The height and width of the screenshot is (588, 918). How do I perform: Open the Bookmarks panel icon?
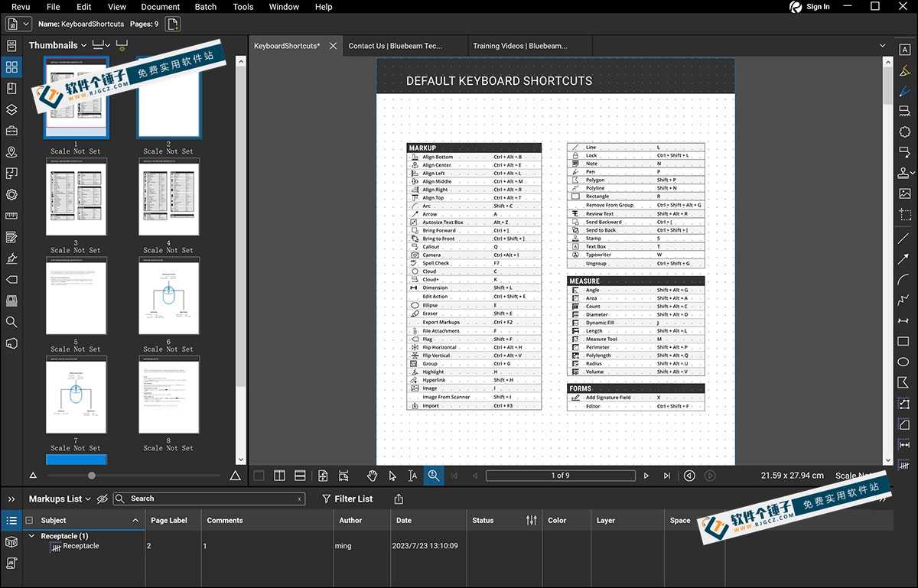coord(11,89)
